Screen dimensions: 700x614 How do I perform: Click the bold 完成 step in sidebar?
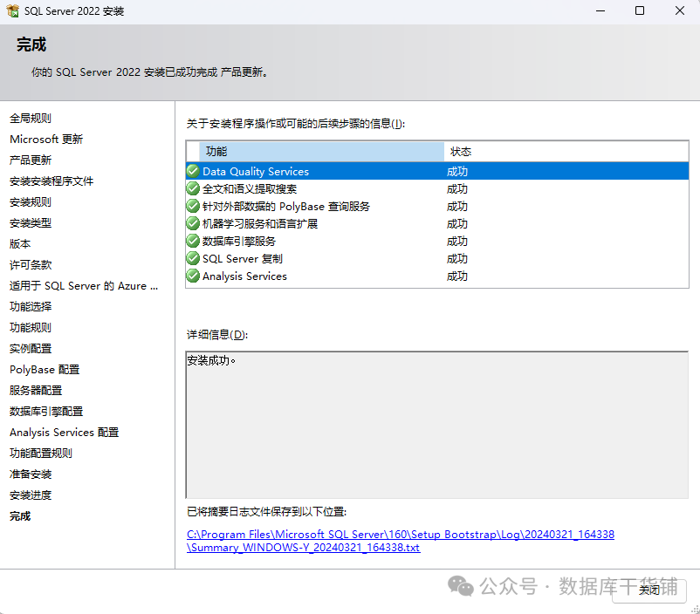[20, 516]
